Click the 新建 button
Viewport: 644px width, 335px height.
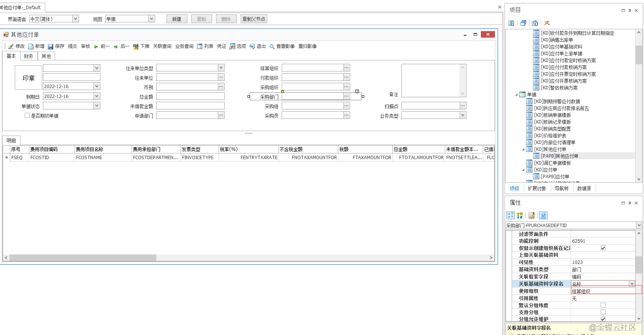tap(177, 19)
